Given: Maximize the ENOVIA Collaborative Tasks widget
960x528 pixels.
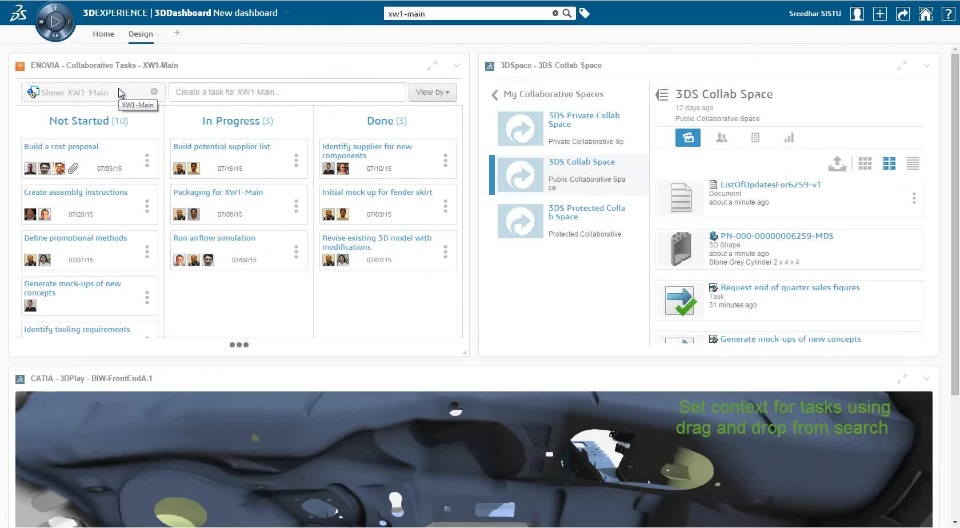Looking at the screenshot, I should coord(433,65).
